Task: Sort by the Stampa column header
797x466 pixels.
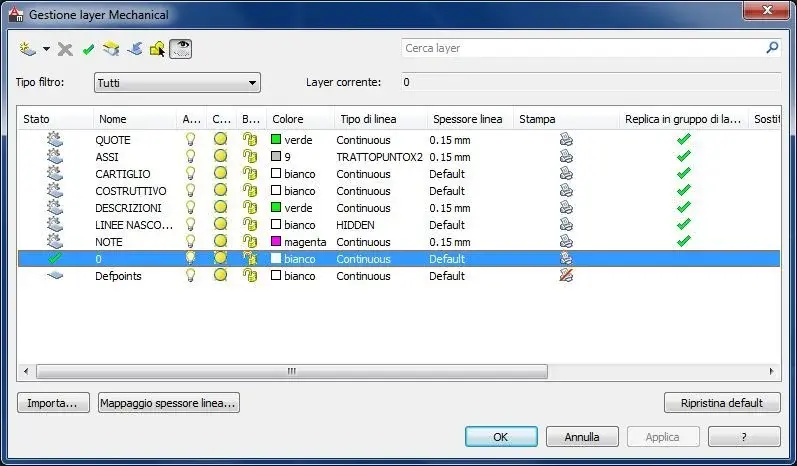Action: (537, 119)
